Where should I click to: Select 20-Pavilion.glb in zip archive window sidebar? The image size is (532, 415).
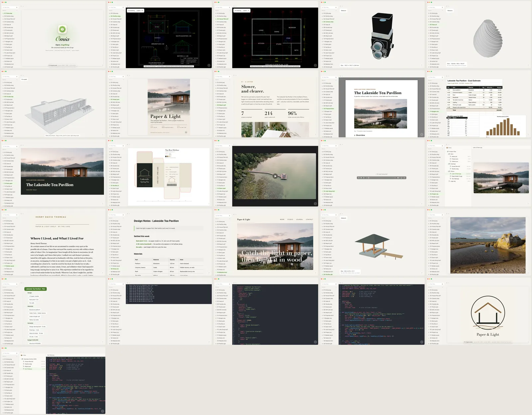point(436,205)
